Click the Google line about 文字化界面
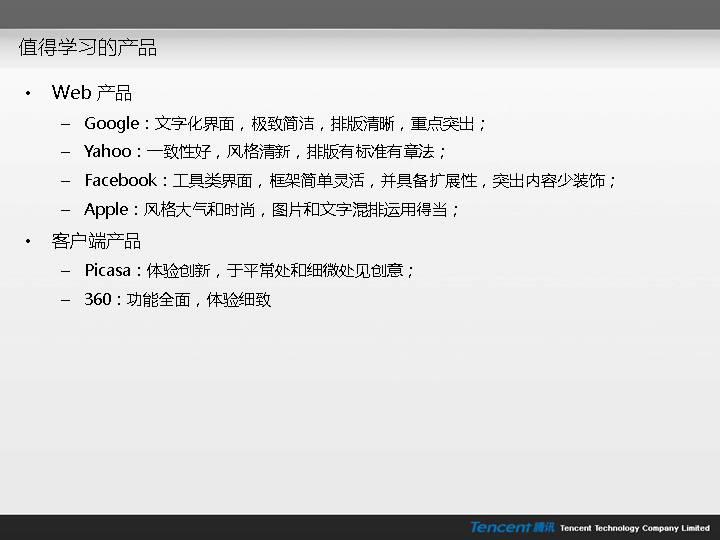 (x=285, y=124)
